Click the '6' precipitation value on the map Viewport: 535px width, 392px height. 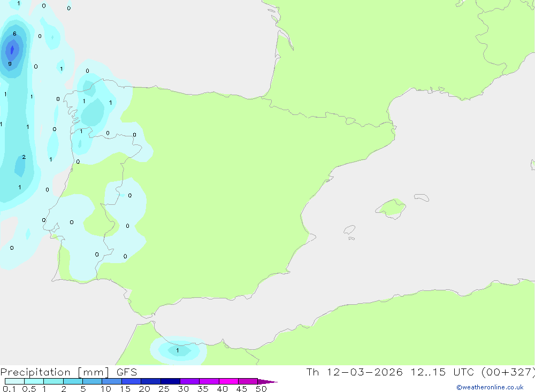[14, 34]
